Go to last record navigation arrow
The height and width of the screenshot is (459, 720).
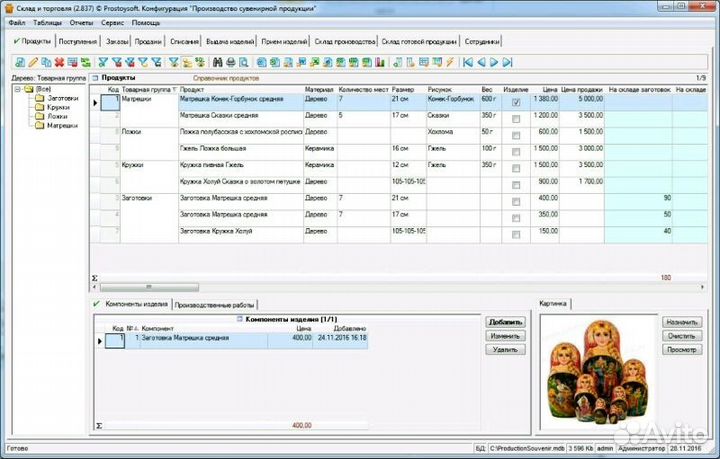[x=507, y=63]
